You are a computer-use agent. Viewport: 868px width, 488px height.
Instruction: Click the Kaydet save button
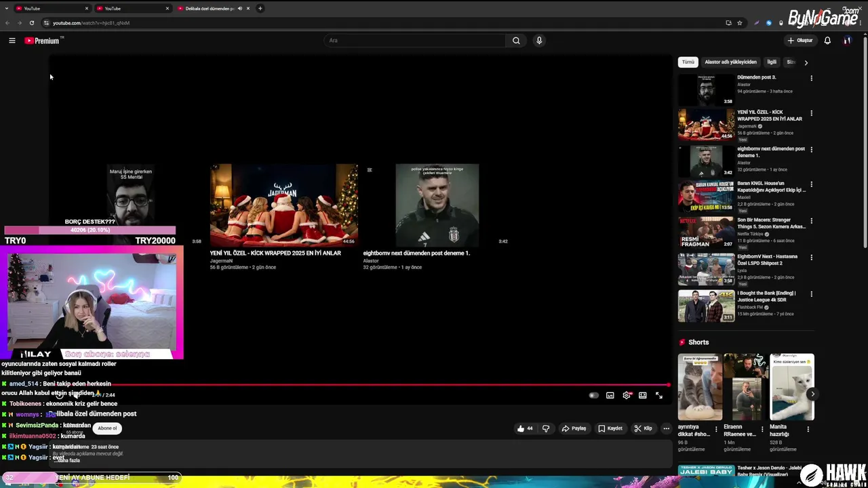click(610, 428)
